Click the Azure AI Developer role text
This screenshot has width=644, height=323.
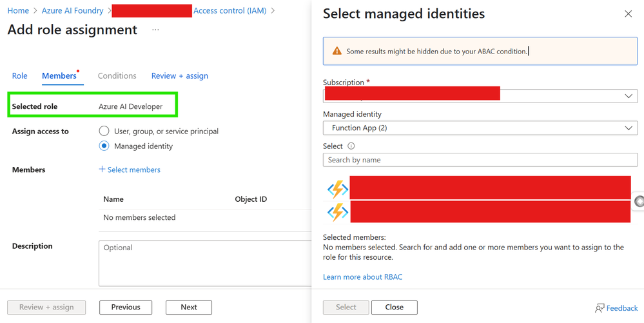tap(131, 106)
